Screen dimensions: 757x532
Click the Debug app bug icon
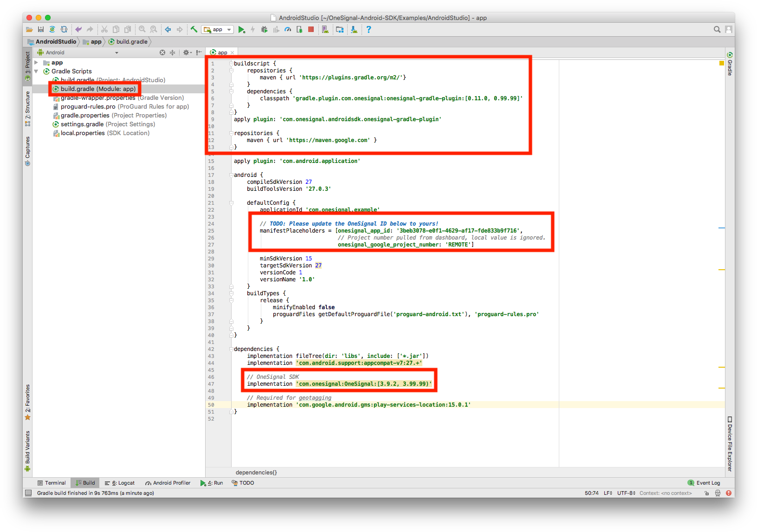264,30
